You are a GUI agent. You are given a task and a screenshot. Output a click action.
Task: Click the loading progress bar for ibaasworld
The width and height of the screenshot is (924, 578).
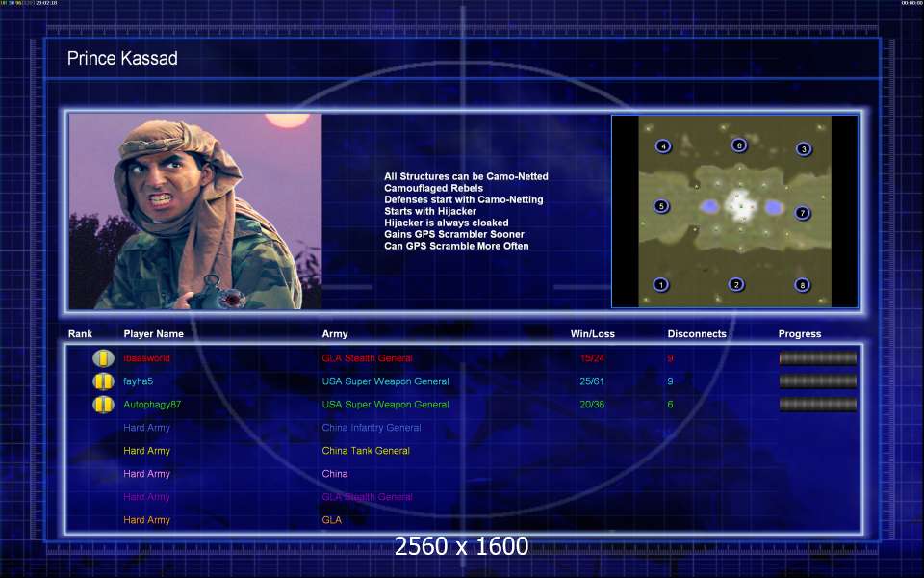point(818,358)
